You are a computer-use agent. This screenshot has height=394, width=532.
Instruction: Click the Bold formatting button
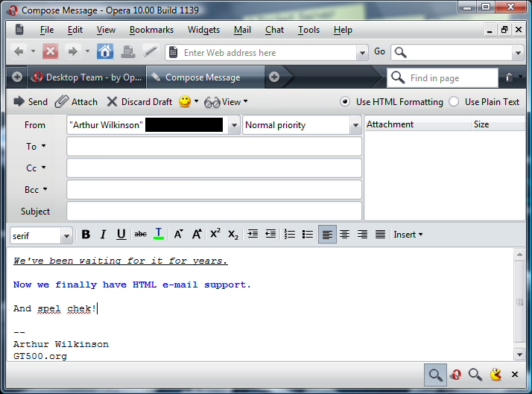(x=86, y=235)
